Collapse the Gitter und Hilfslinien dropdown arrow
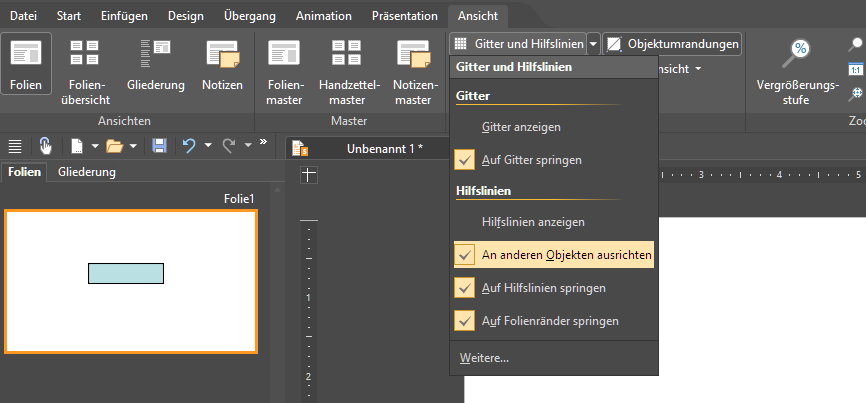 593,44
